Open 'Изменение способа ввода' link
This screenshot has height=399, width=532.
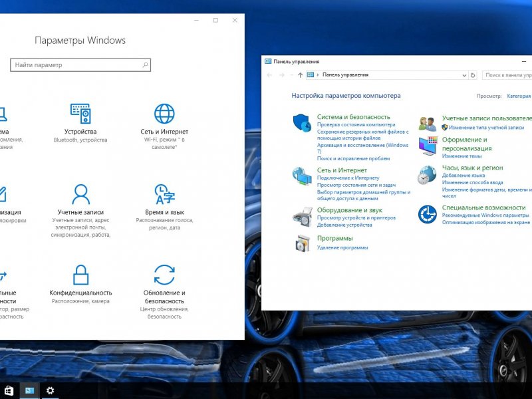click(x=472, y=182)
